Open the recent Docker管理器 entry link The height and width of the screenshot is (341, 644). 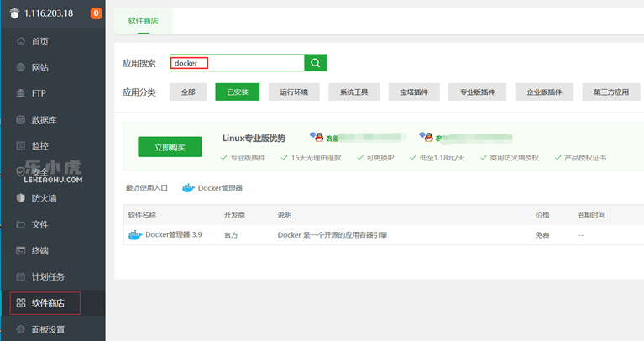tap(220, 188)
